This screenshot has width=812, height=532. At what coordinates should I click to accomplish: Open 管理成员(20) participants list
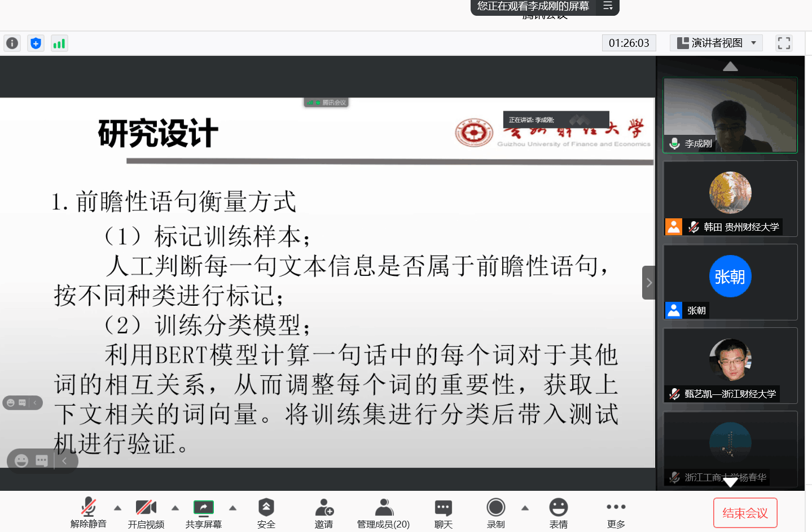click(x=383, y=513)
